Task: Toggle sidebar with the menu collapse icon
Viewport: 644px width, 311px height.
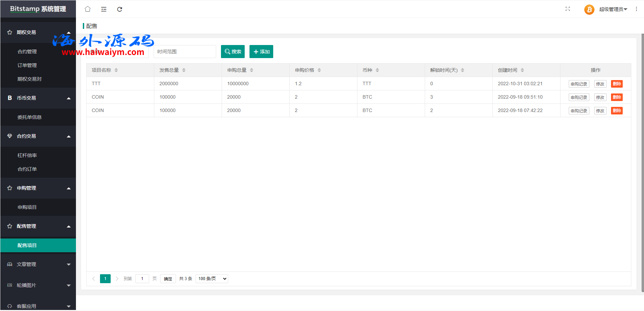Action: pyautogui.click(x=104, y=9)
